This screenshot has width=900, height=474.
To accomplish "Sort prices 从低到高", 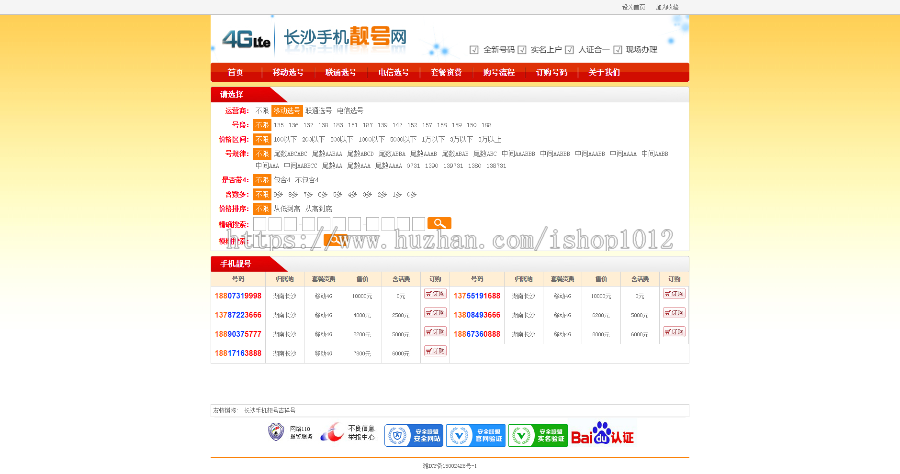I will 287,209.
